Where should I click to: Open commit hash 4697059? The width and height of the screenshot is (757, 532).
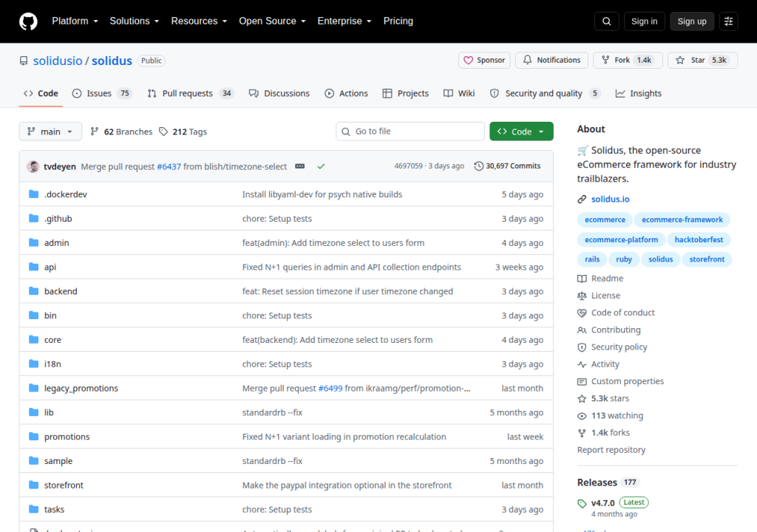(408, 166)
